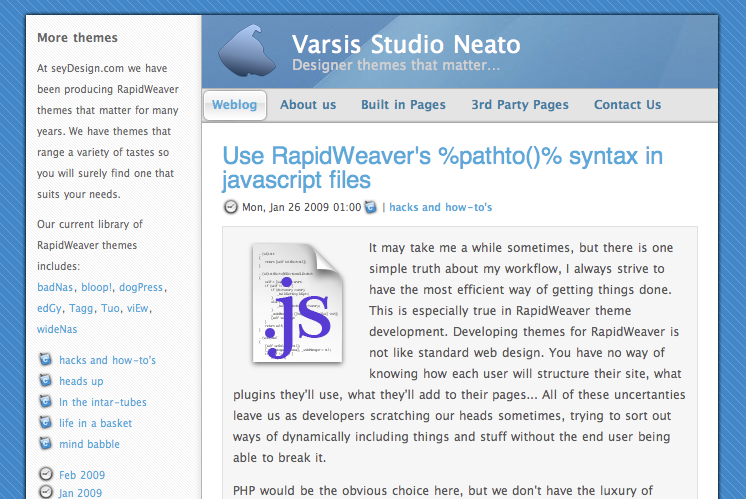746x499 pixels.
Task: Go to the About us page
Action: pos(308,105)
